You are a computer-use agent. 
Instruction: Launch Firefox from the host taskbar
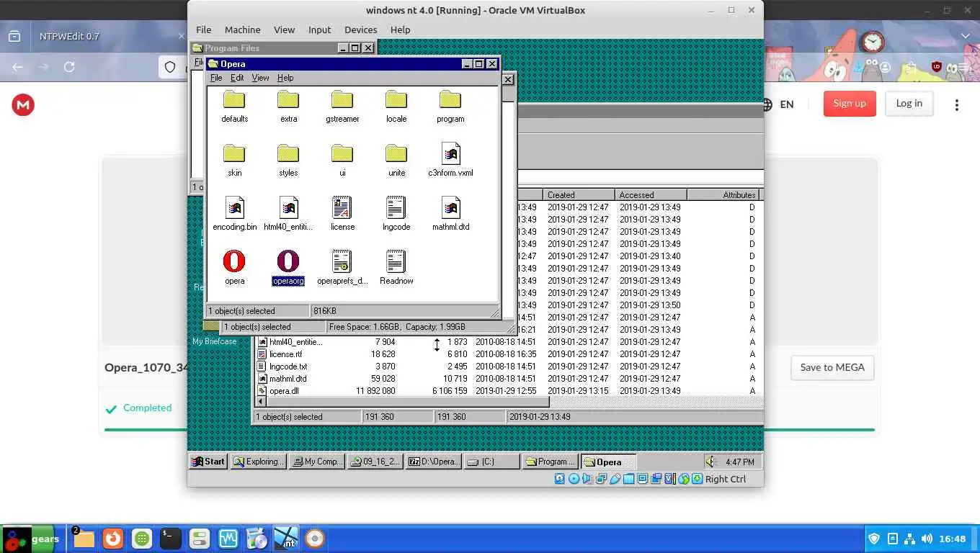tap(112, 539)
